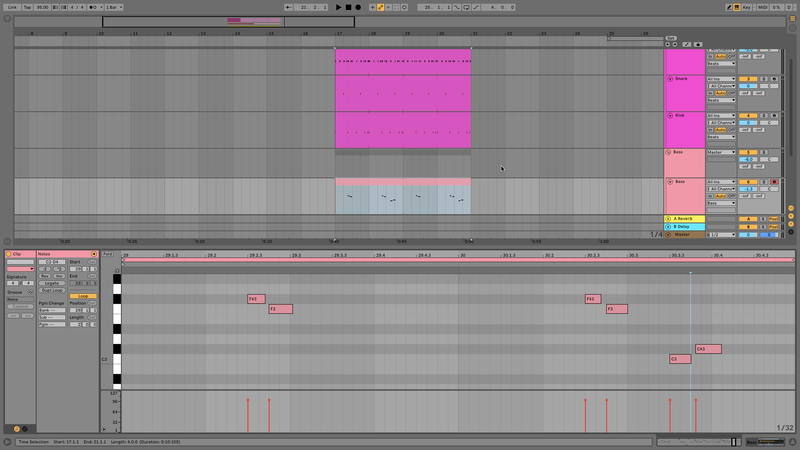Image resolution: width=800 pixels, height=450 pixels.
Task: Toggle the Automation Arm button
Action: tap(380, 7)
